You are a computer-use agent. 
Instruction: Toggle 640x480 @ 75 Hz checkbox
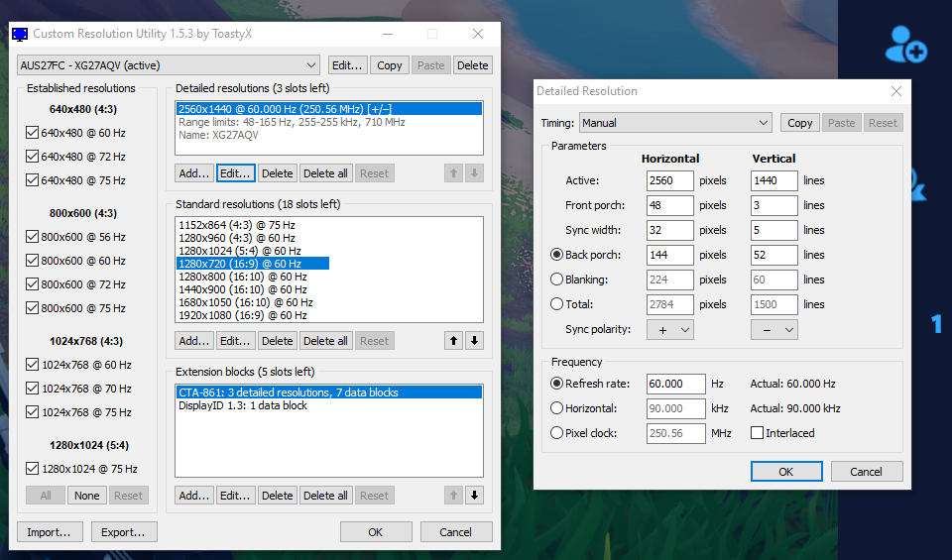tap(32, 180)
